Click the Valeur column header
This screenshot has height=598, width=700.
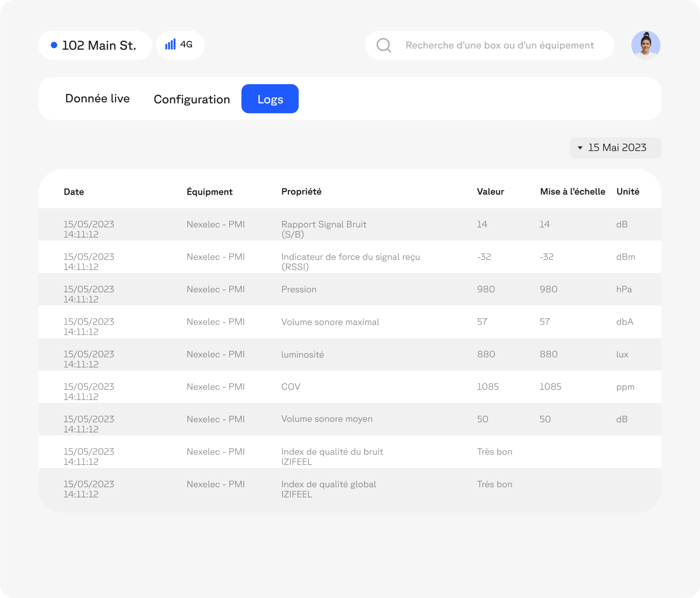[490, 192]
